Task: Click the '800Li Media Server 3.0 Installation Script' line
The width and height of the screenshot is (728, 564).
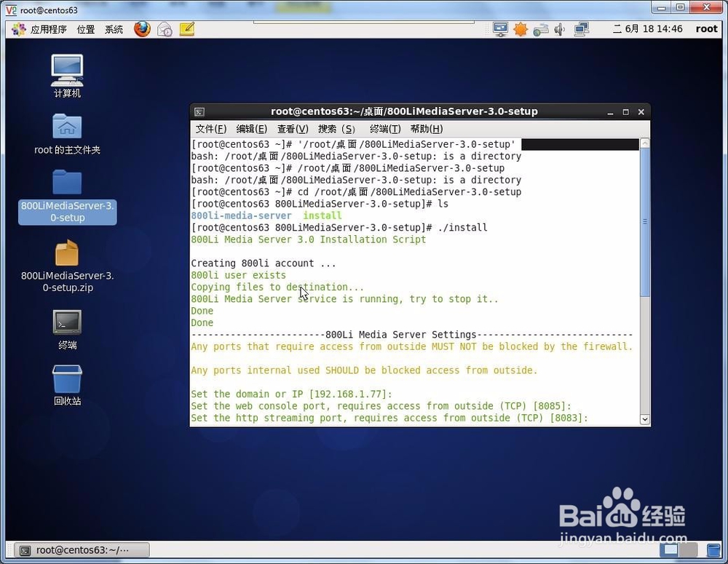Action: pos(308,239)
